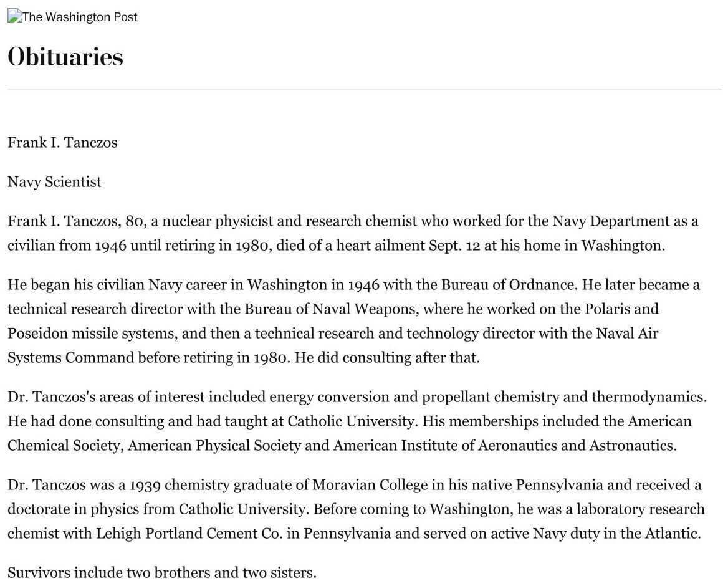Click the words 'Lehigh Portland Cement Co.'

tap(189, 534)
